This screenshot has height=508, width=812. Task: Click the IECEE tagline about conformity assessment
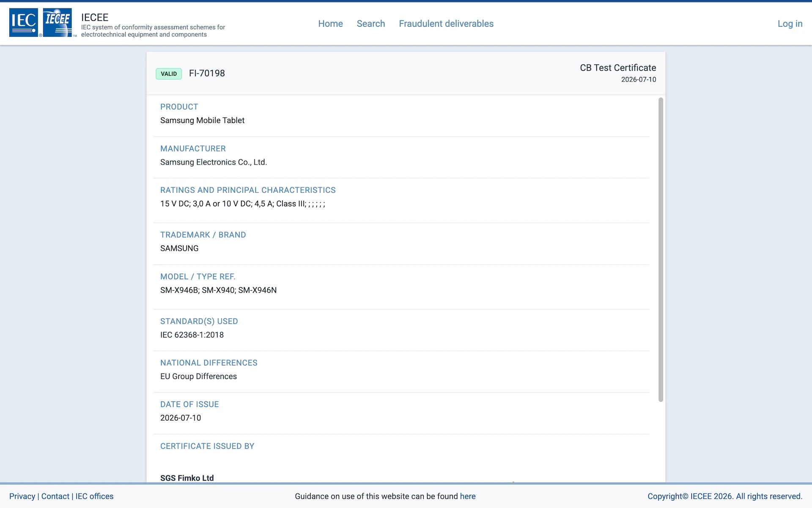click(153, 31)
